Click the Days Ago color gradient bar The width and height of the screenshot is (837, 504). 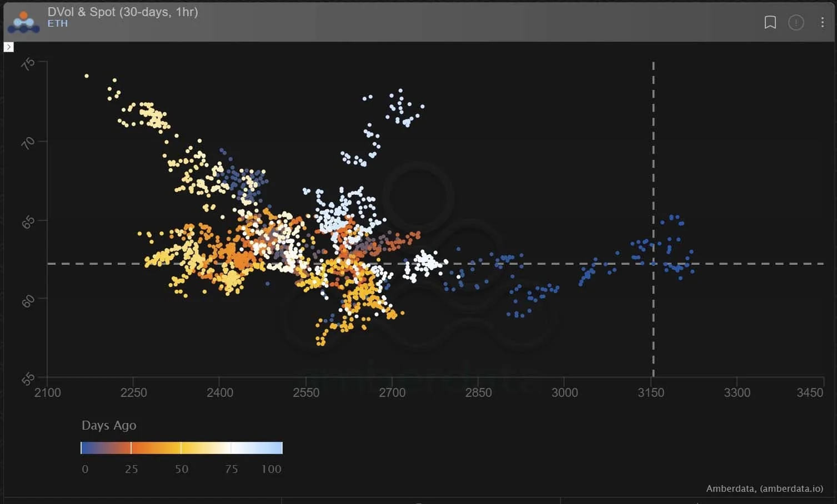[x=182, y=448]
